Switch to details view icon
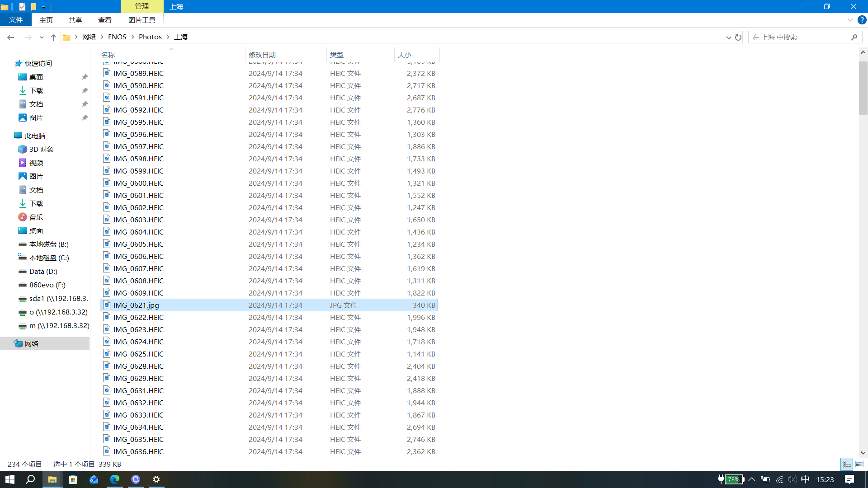This screenshot has width=868, height=488. tap(847, 464)
